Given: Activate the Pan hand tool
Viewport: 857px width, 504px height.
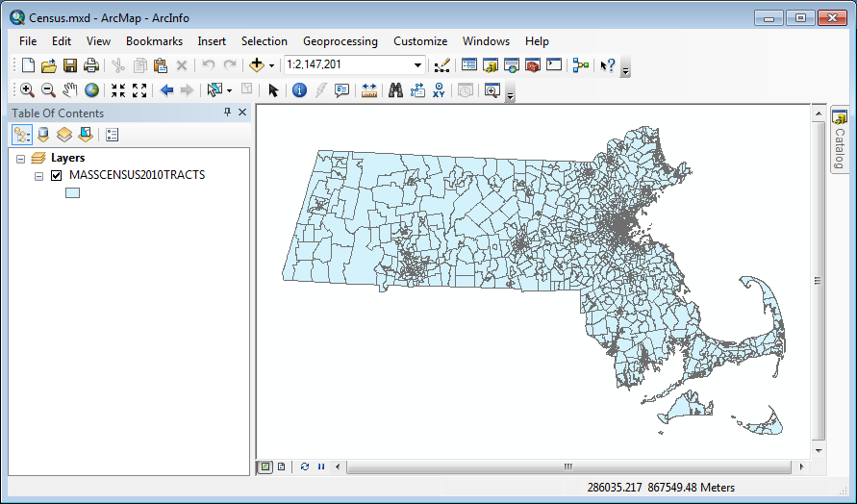Looking at the screenshot, I should (x=70, y=90).
